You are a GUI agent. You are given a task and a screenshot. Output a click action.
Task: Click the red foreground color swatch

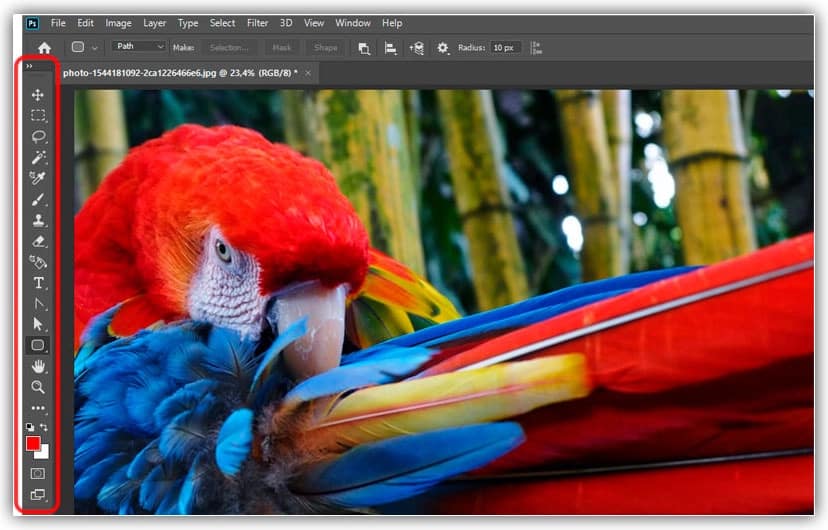(33, 443)
